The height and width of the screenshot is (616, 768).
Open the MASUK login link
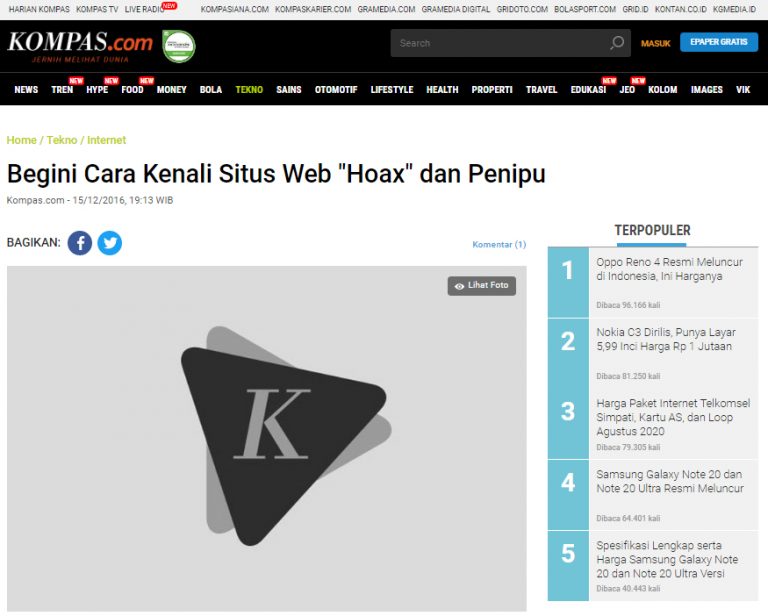pos(655,43)
